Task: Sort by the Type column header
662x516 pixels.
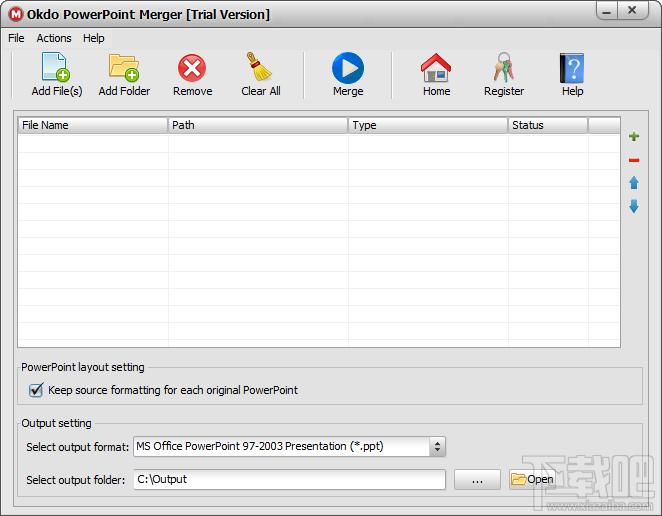Action: 428,125
